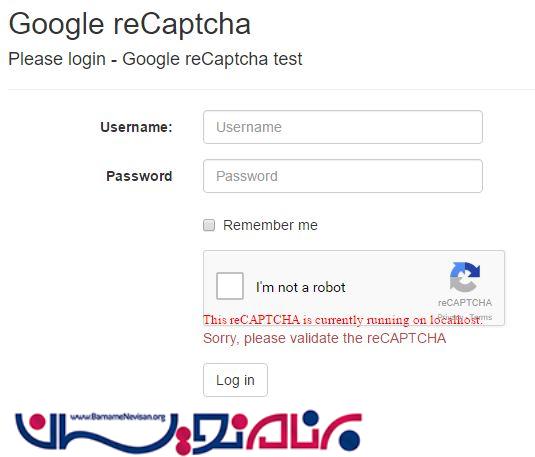Click the bold Password field label
The image size is (535, 457).
tap(139, 176)
